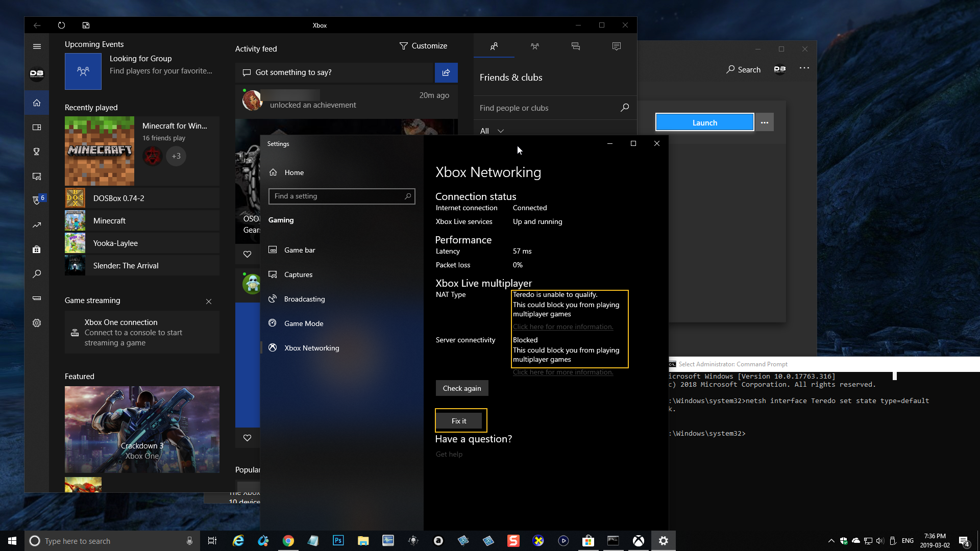
Task: Open Microsoft Store icon in Xbox sidebar
Action: (x=37, y=249)
